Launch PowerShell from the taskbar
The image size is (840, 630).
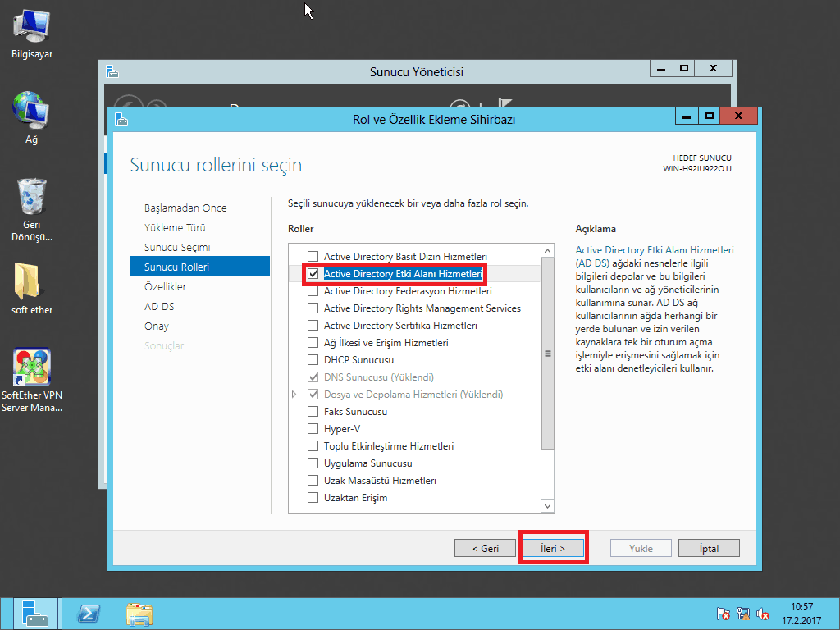click(x=88, y=613)
